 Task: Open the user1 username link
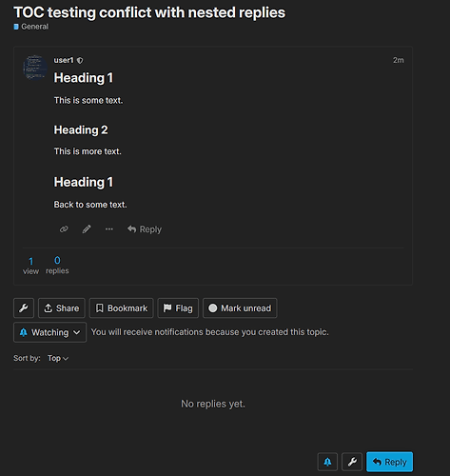[64, 60]
